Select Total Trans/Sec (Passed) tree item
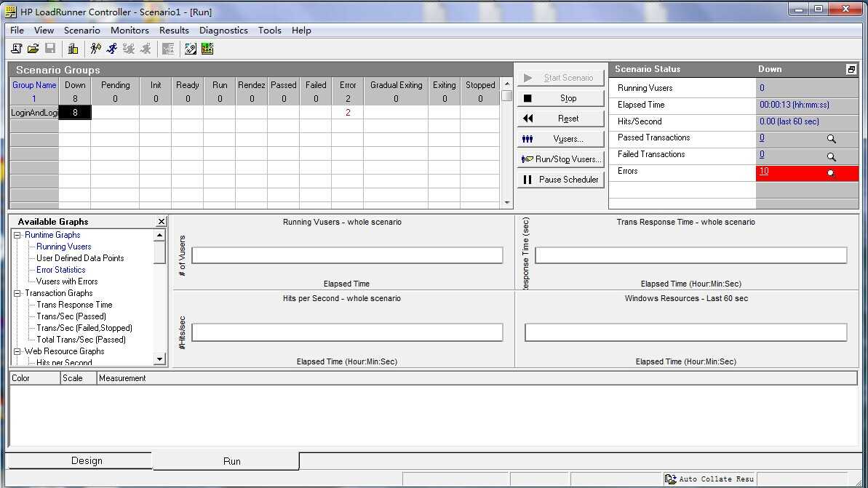Image resolution: width=868 pixels, height=488 pixels. 81,340
